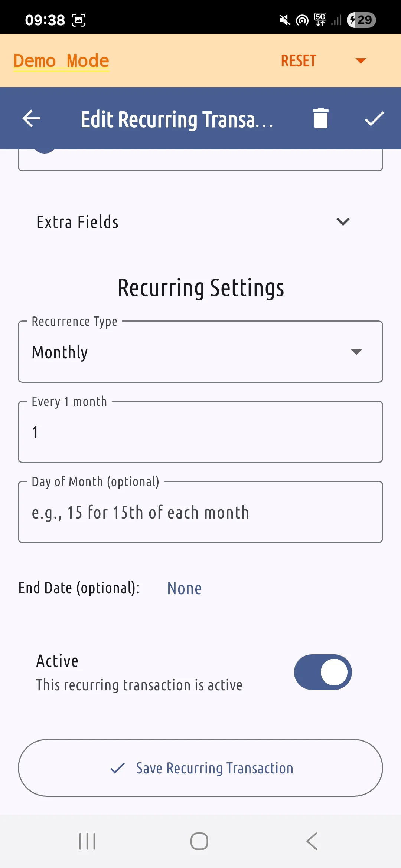Tap the Android home button icon
Screen dimensions: 401x868
tap(199, 841)
